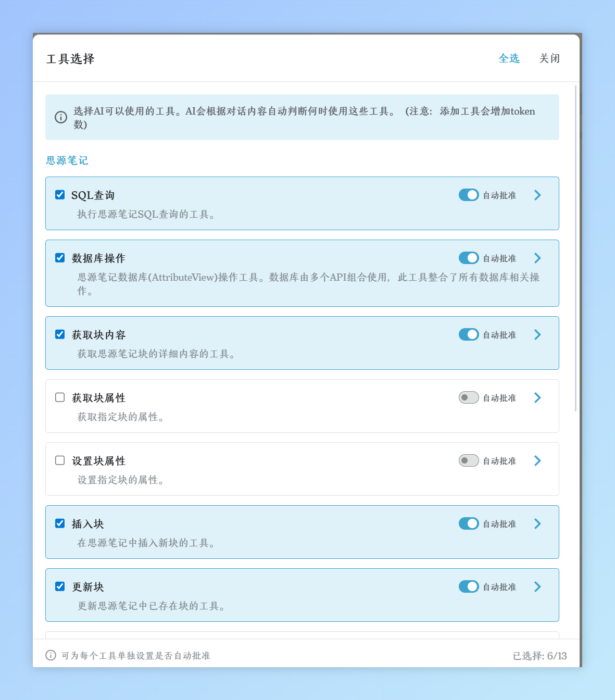Click the info icon in the blue notice banner
615x700 pixels.
click(x=61, y=117)
